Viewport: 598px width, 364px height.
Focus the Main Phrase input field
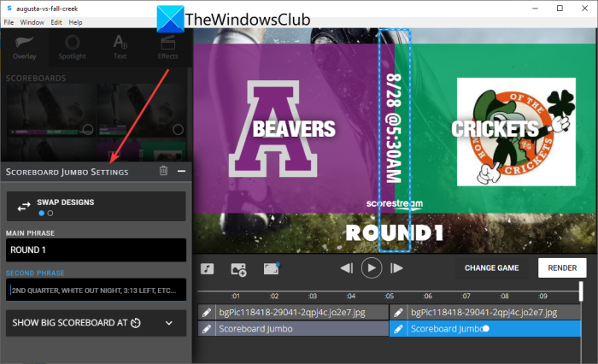click(96, 250)
